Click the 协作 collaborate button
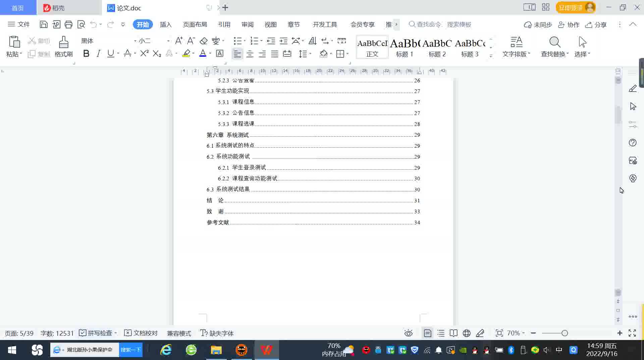 pos(569,25)
